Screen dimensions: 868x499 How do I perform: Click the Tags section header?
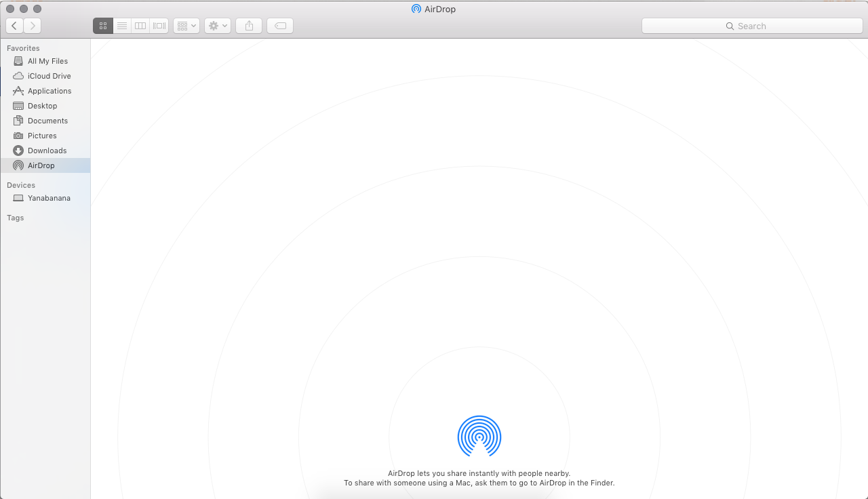pyautogui.click(x=16, y=218)
